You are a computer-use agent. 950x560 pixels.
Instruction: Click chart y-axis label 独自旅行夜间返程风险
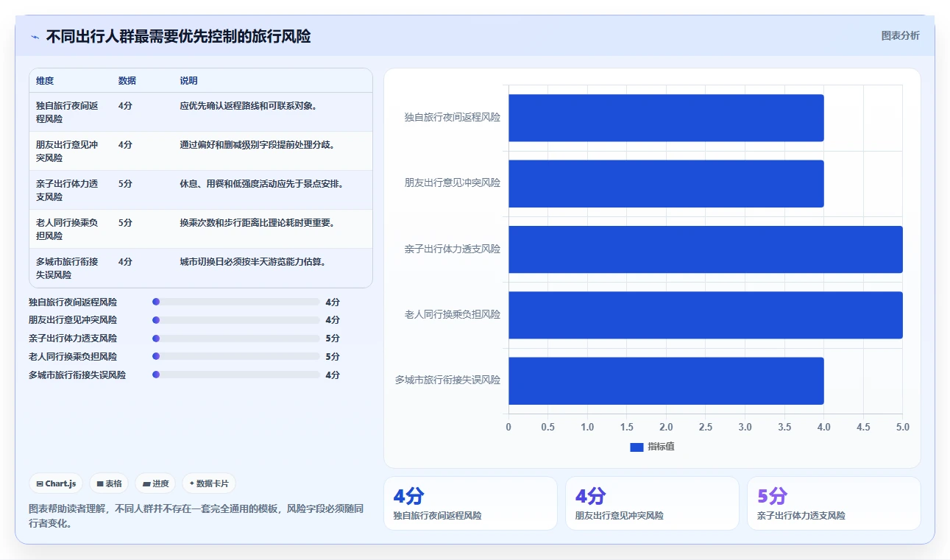453,117
